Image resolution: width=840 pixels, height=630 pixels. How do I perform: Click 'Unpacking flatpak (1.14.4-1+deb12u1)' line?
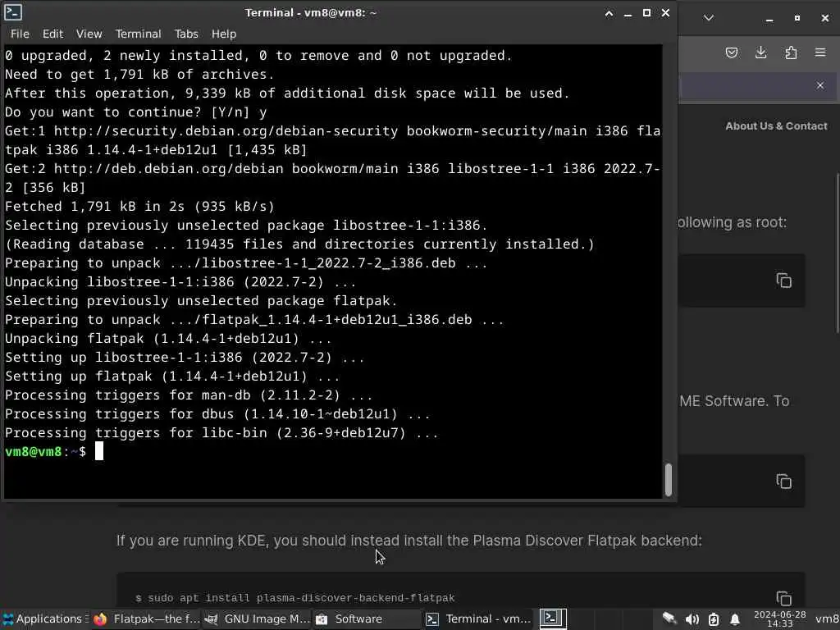pyautogui.click(x=167, y=339)
